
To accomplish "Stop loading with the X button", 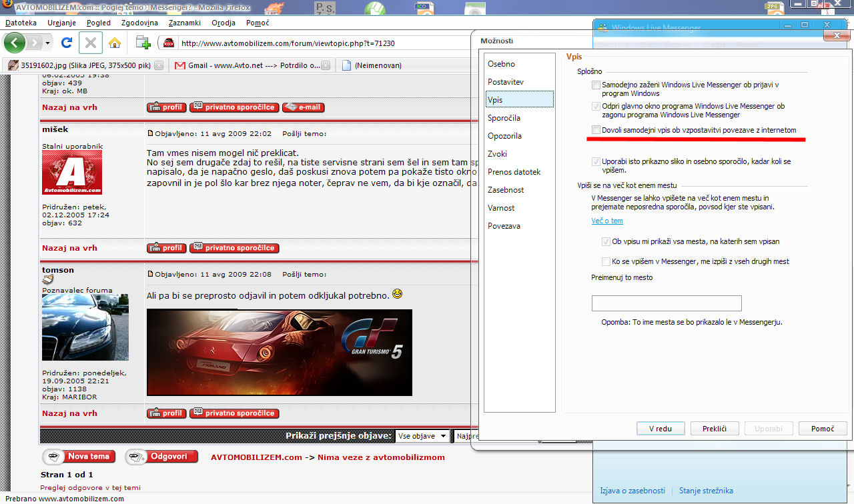I will pyautogui.click(x=90, y=43).
